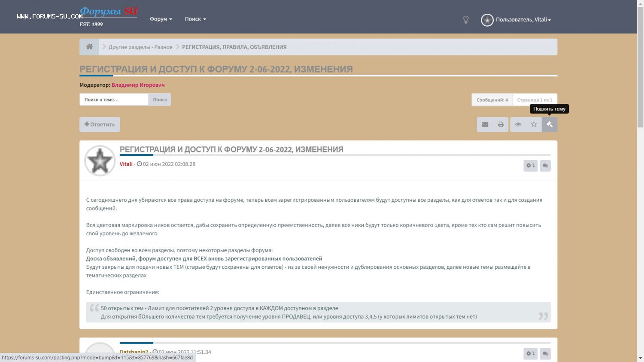The width and height of the screenshot is (644, 362).
Task: Toggle topic watching with the eye icon
Action: point(518,125)
